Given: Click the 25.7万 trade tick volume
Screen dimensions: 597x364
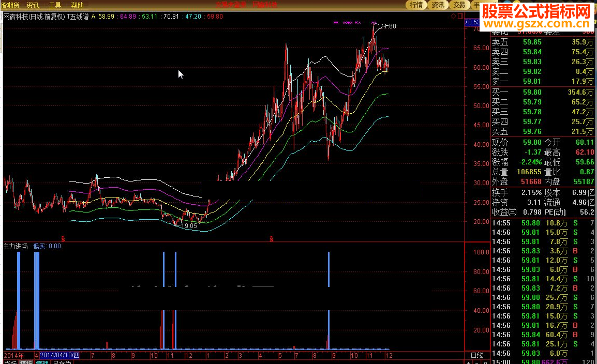Looking at the screenshot, I should click(x=557, y=297).
